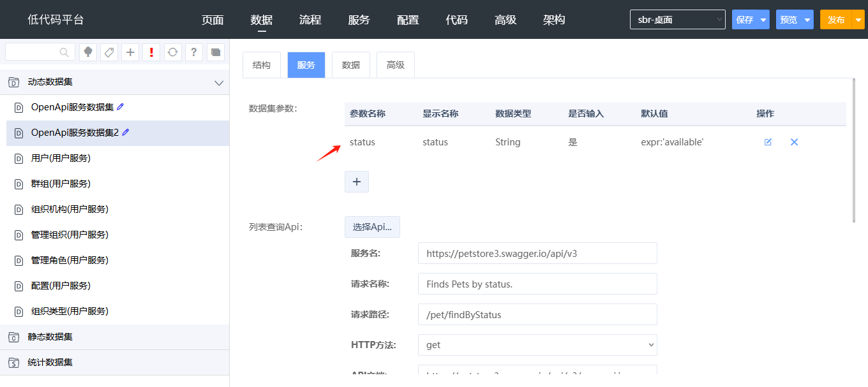
Task: Switch to the 服务 tab in the editor panel
Action: pyautogui.click(x=306, y=65)
